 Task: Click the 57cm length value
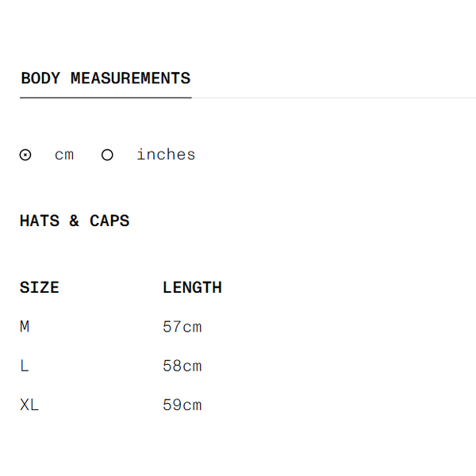pos(182,327)
